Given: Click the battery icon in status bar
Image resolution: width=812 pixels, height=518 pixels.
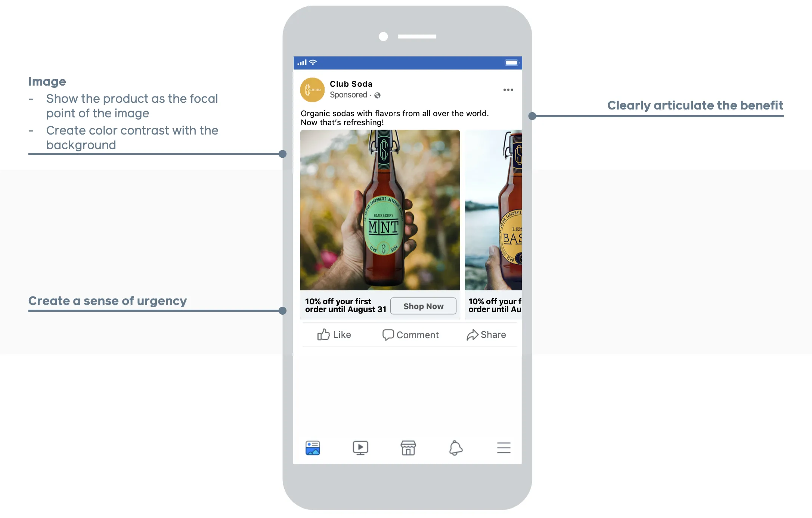Looking at the screenshot, I should pos(512,62).
